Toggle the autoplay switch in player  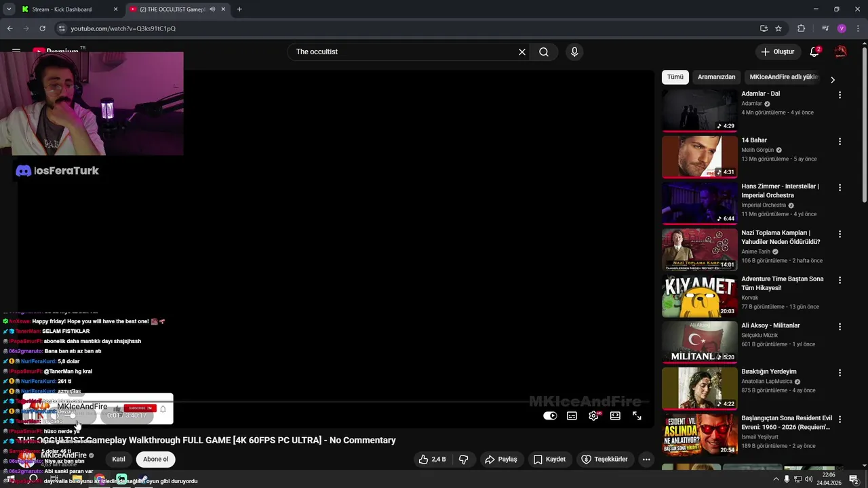(550, 415)
